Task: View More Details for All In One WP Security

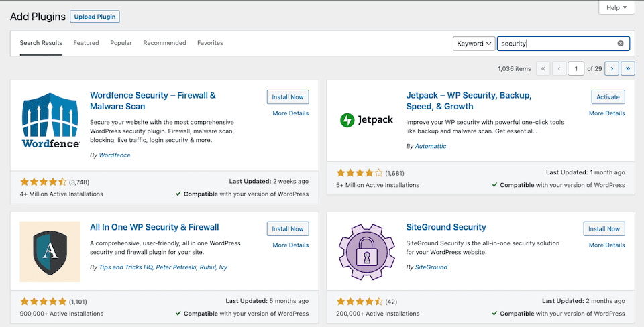Action: click(290, 245)
